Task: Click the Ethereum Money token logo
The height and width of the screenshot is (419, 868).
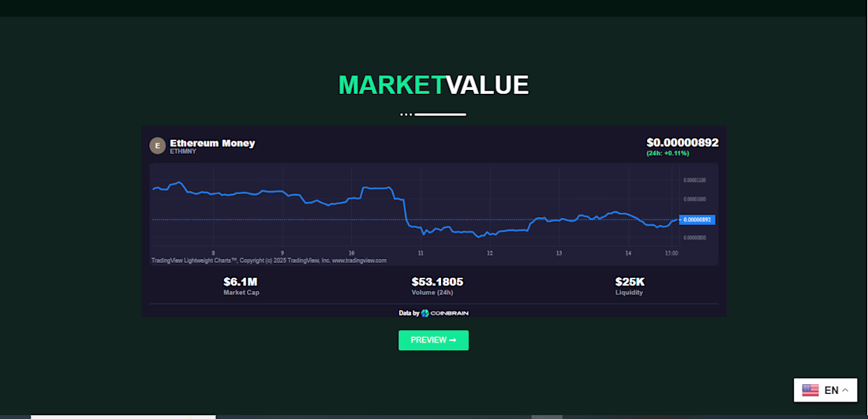Action: [157, 145]
